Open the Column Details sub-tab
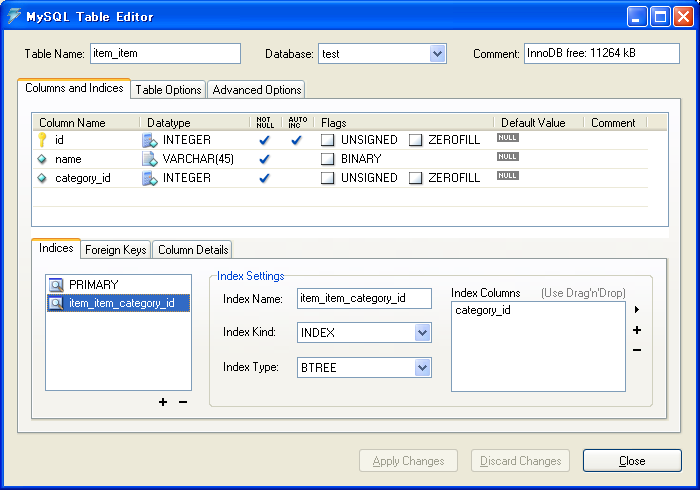The height and width of the screenshot is (490, 700). click(193, 249)
